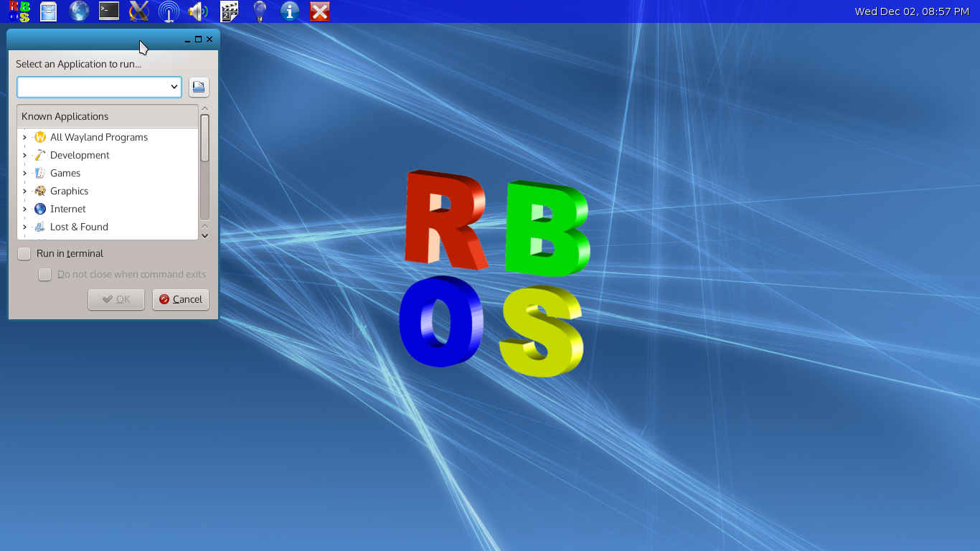The image size is (980, 551).
Task: Click the blue light bulb icon
Action: pyautogui.click(x=260, y=11)
